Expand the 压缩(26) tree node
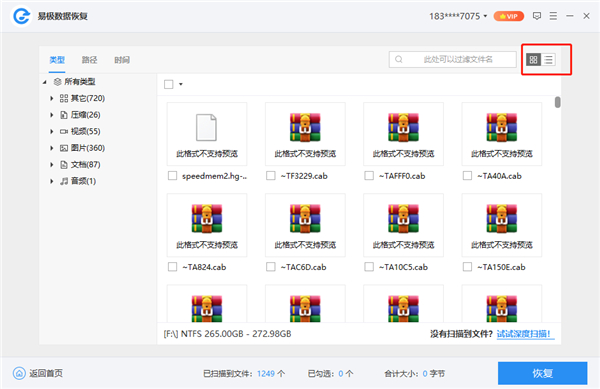The width and height of the screenshot is (600, 389). click(x=52, y=115)
